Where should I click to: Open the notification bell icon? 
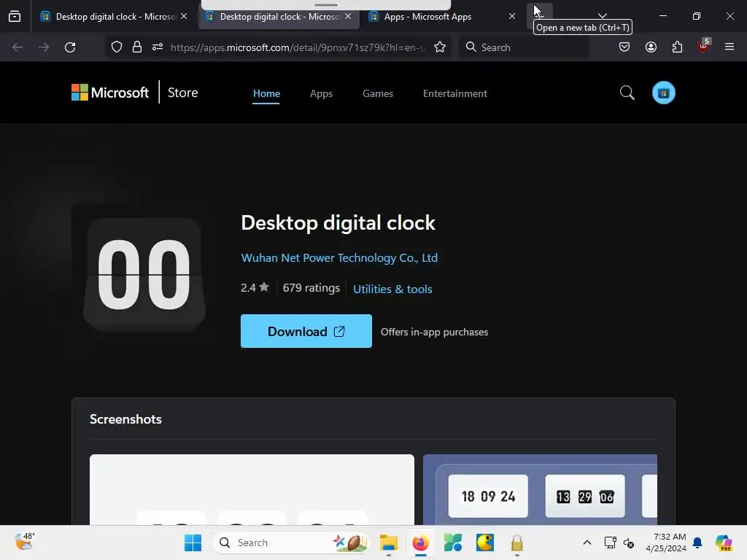coord(697,542)
